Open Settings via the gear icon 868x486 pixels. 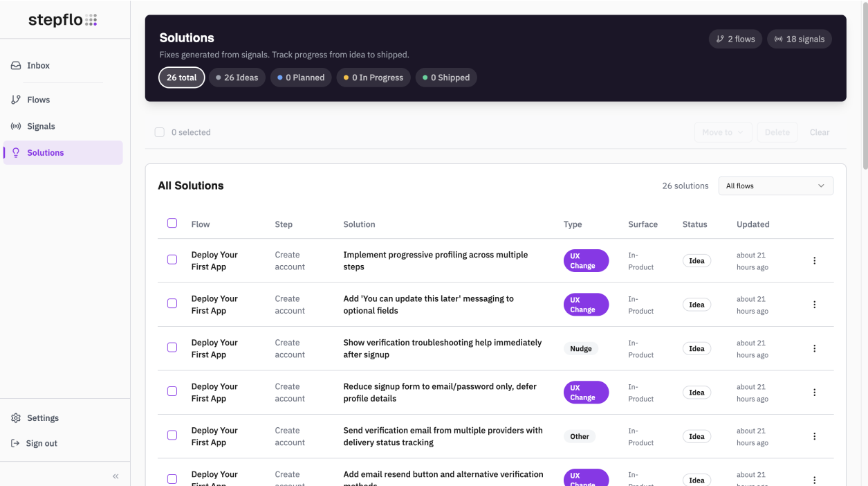15,417
